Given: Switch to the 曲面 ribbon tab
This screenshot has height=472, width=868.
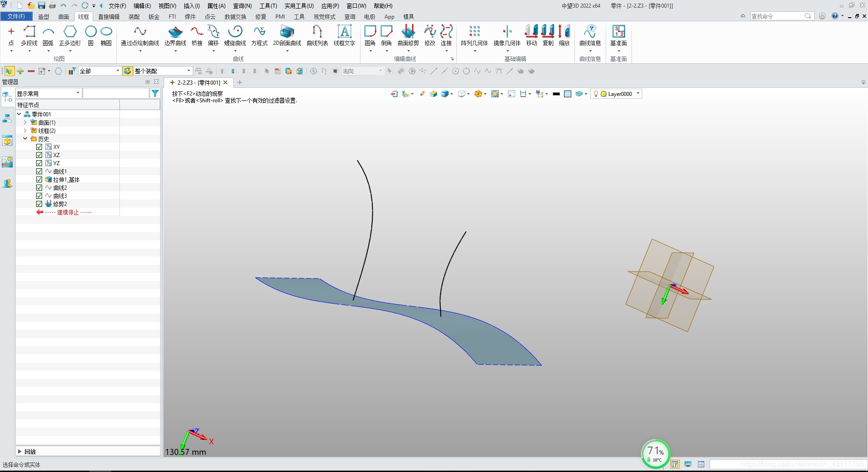Looking at the screenshot, I should (x=64, y=17).
